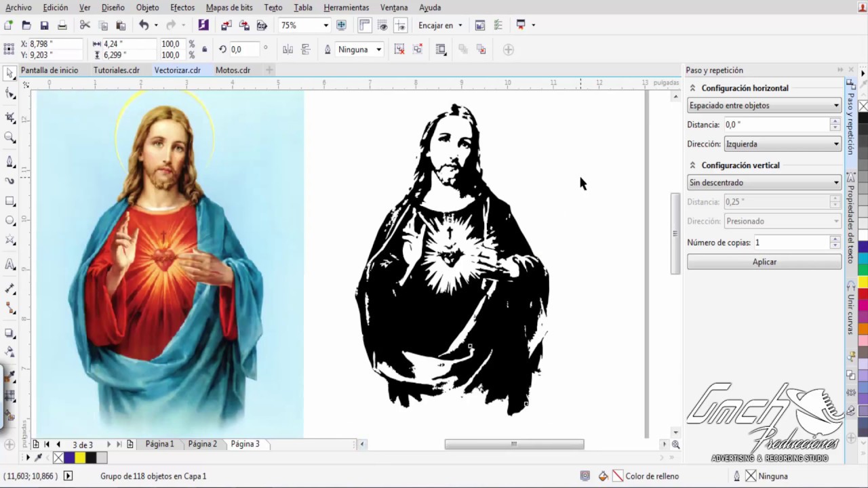Open the Undo history dropdown arrow
This screenshot has height=488, width=868.
156,25
